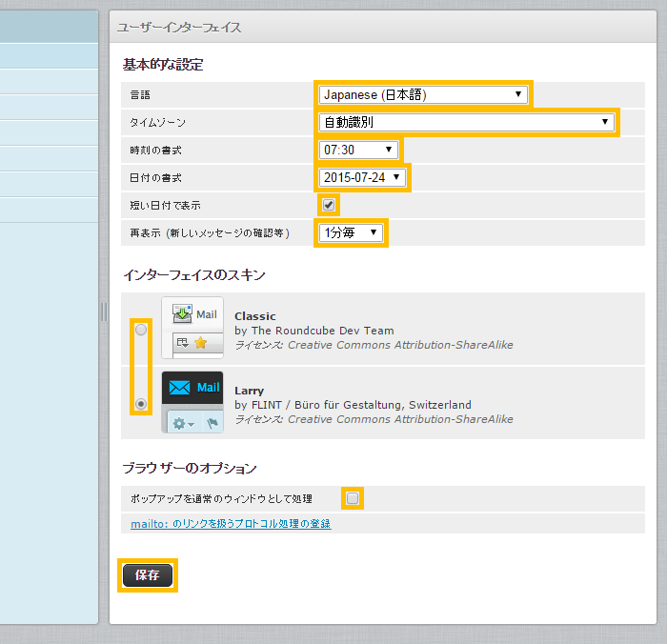Click the splitter handle between the panels
Viewport: 667px width, 644px height.
coord(104,312)
